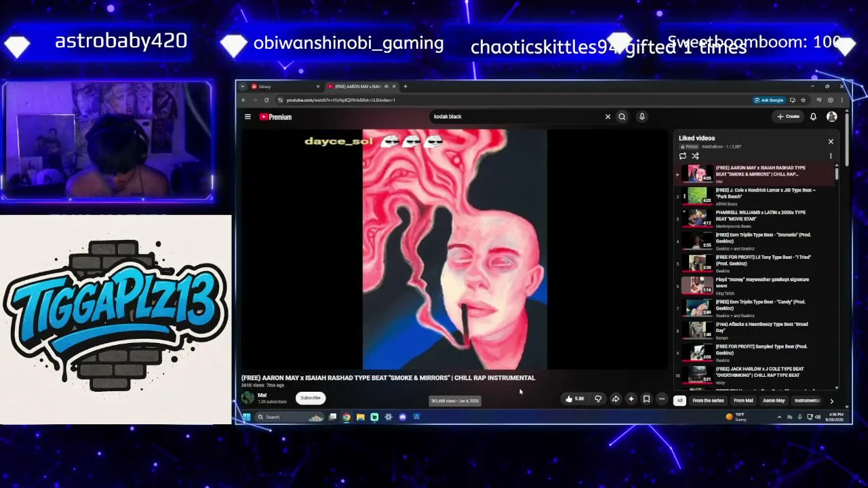
Task: Go to YouTube Premium home logo
Action: tap(275, 117)
